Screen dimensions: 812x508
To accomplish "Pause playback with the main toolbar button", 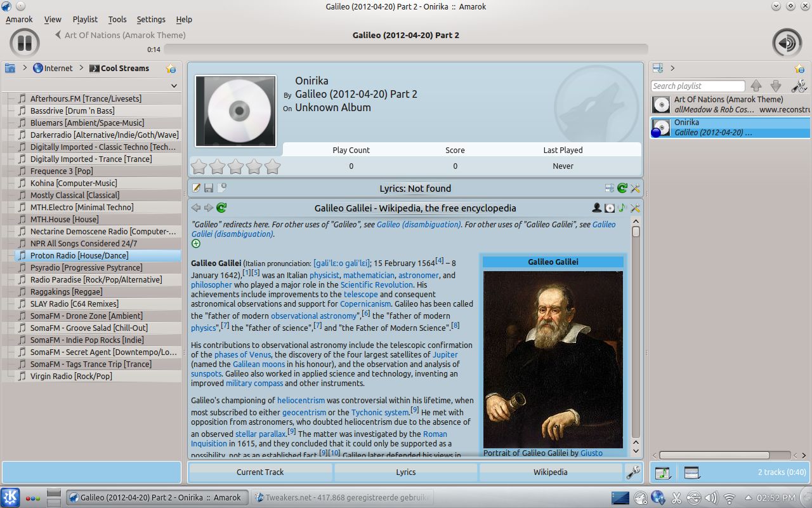I will 25,43.
